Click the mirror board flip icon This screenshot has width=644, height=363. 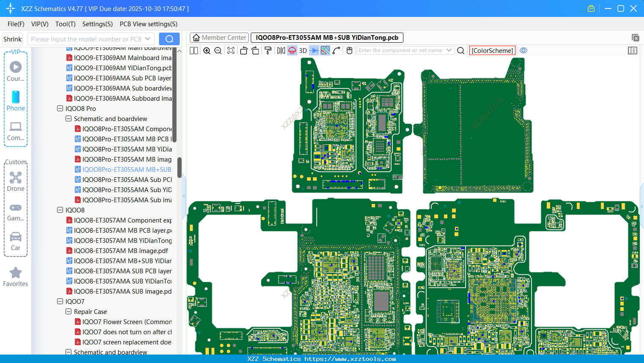[281, 51]
